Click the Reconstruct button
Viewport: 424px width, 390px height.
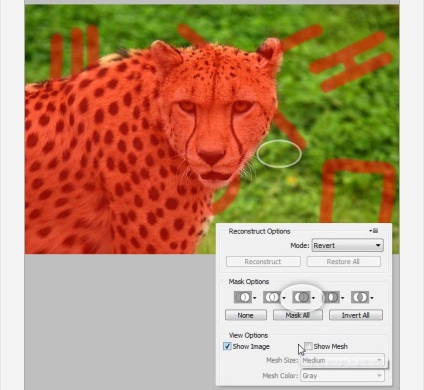tap(263, 261)
